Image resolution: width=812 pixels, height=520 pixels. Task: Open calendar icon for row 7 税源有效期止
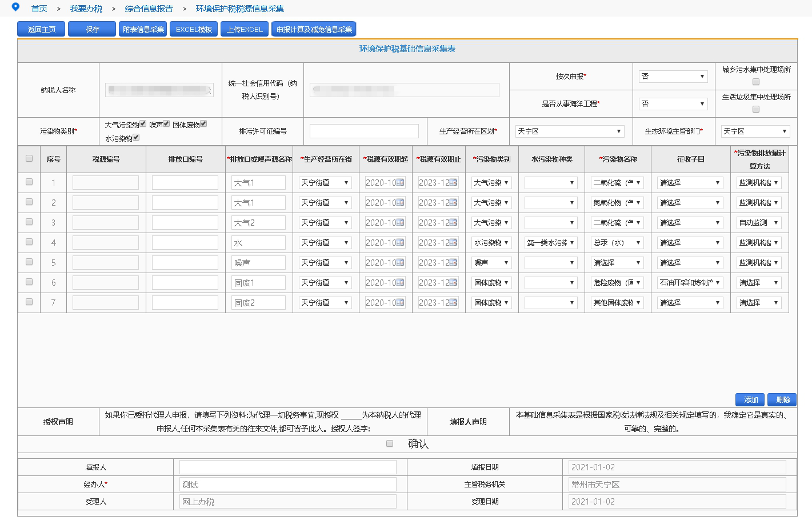[453, 303]
